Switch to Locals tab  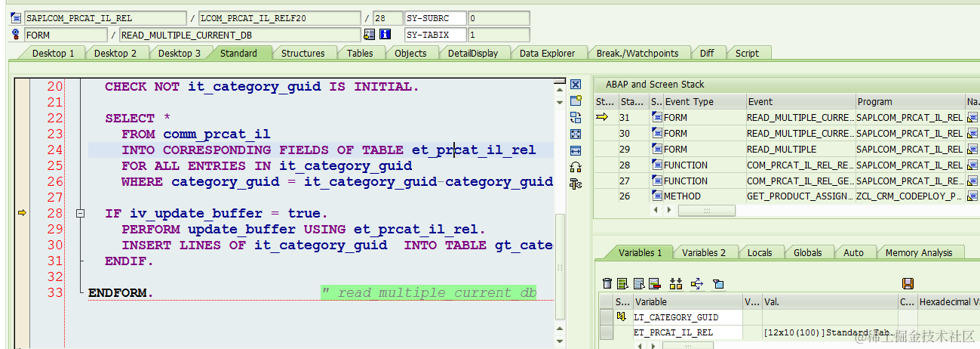[x=760, y=252]
